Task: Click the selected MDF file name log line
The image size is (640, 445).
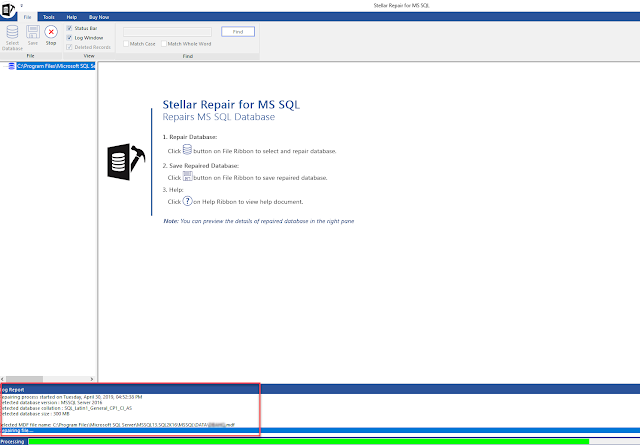Action: coord(118,425)
